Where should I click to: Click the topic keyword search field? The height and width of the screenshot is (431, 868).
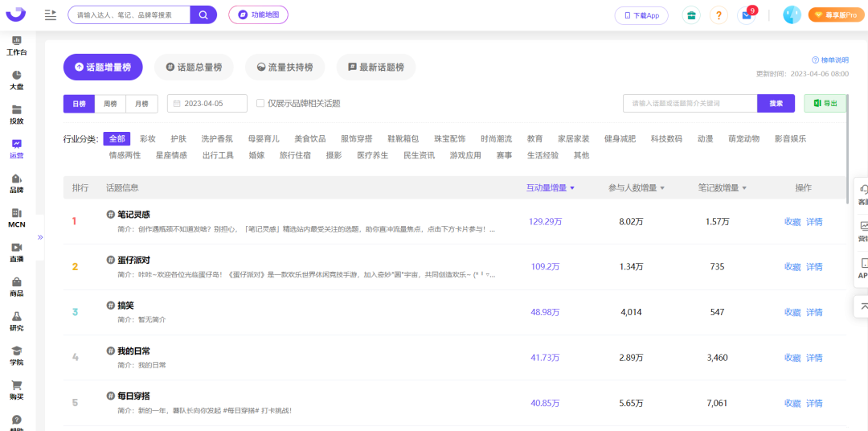[690, 104]
